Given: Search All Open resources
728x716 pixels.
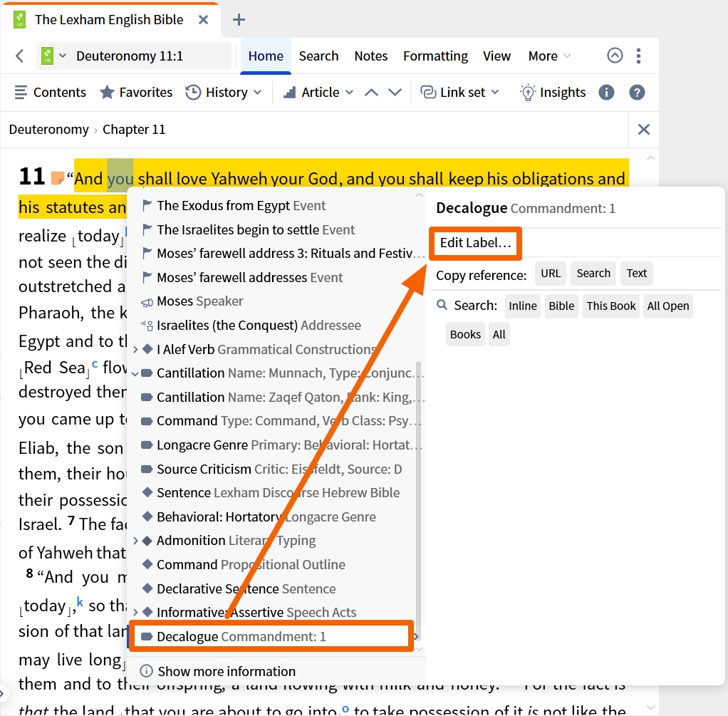Looking at the screenshot, I should (667, 306).
